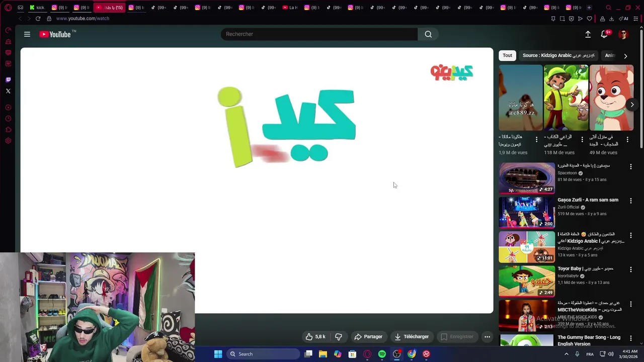Open the YouTube account avatar menu
The image size is (644, 362).
pos(623,34)
